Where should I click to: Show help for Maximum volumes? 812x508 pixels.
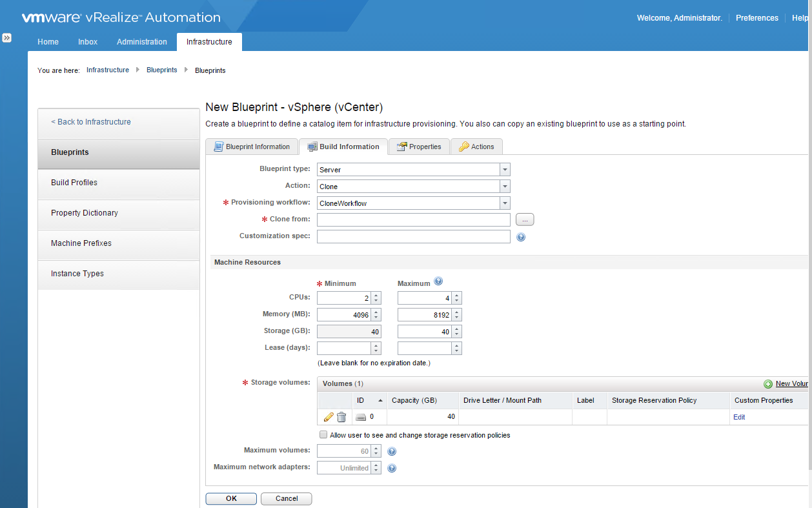click(391, 451)
